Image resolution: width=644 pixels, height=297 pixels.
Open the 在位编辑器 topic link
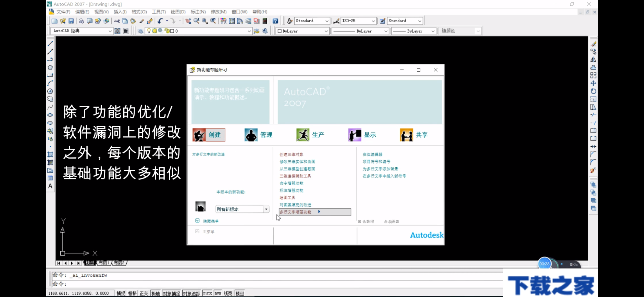372,154
